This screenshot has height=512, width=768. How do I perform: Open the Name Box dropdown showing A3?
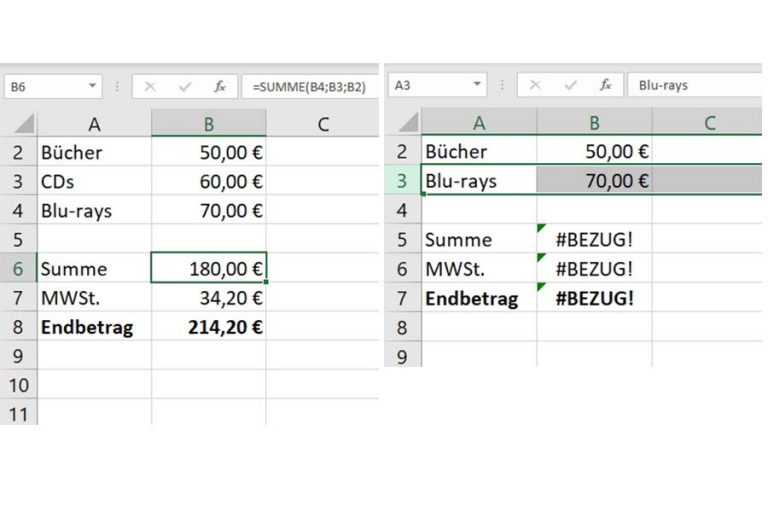[478, 85]
